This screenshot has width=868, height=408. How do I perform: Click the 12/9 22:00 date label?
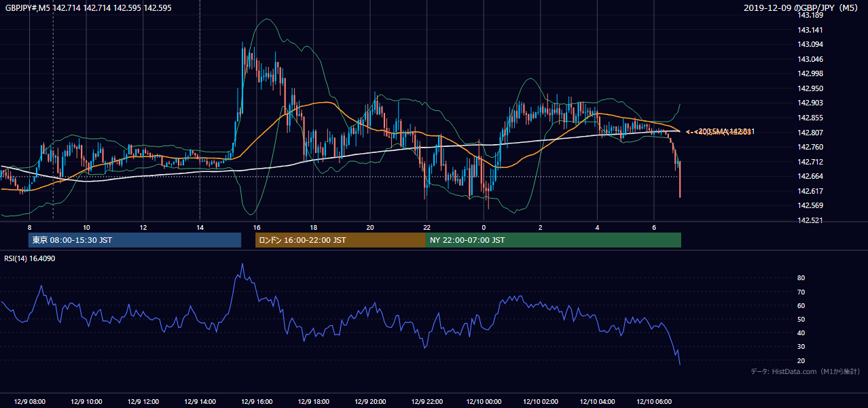pos(427,401)
